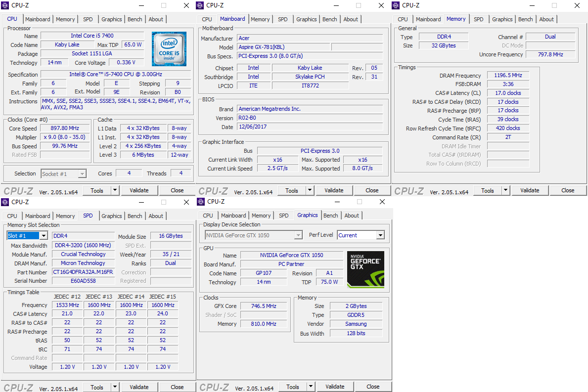Click the IT8772 LPCIO field
The height and width of the screenshot is (392, 588).
pos(310,86)
